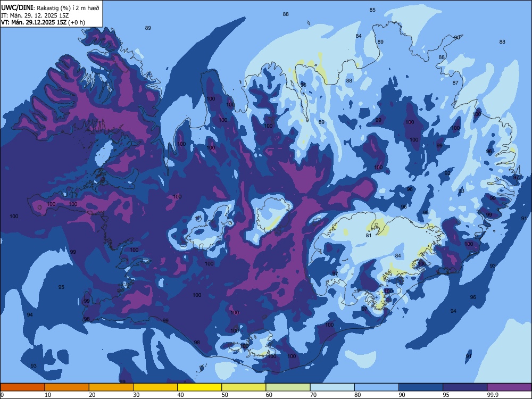Click the humidity value 92 on the map
Image resolution: width=532 pixels, height=399 pixels.
pos(447,173)
